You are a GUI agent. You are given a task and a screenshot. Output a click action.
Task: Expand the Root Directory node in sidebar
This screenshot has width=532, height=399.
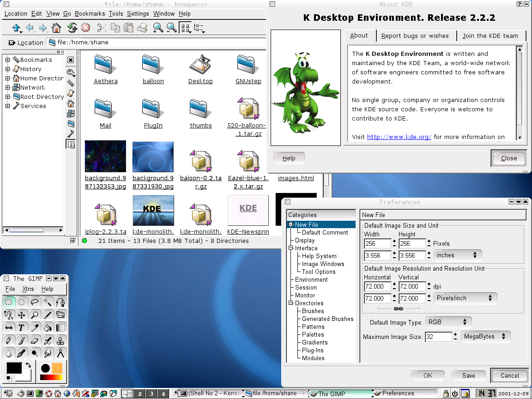pyautogui.click(x=7, y=97)
